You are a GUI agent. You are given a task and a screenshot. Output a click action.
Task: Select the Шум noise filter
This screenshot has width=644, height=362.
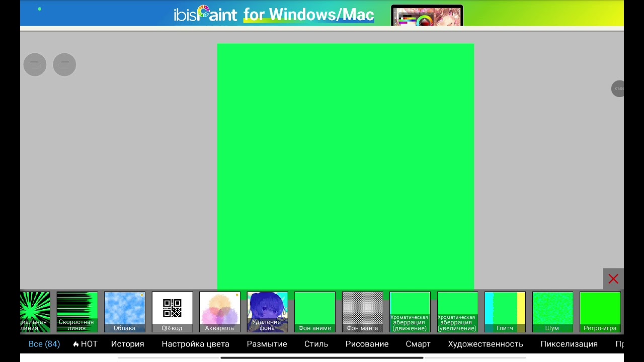[x=552, y=312]
